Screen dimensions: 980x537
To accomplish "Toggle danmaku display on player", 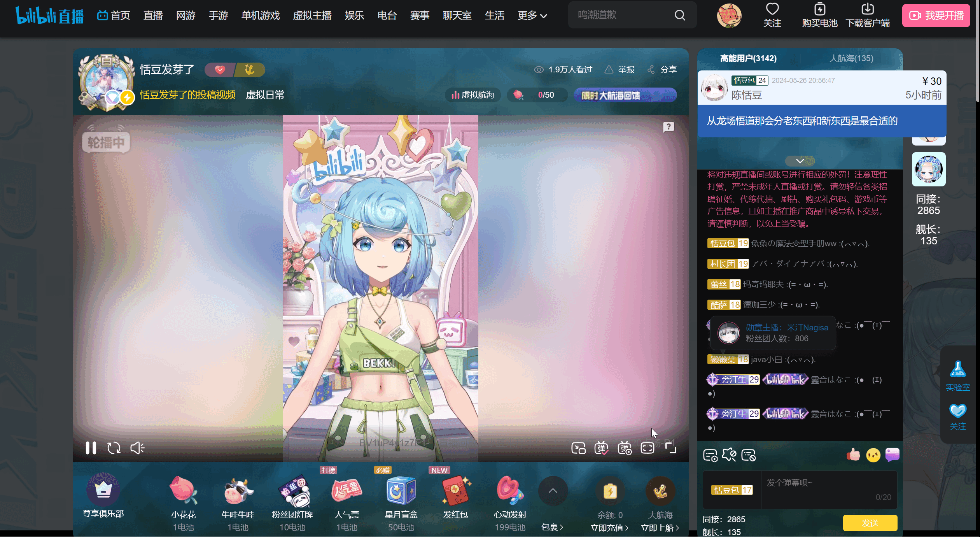I will pos(601,448).
